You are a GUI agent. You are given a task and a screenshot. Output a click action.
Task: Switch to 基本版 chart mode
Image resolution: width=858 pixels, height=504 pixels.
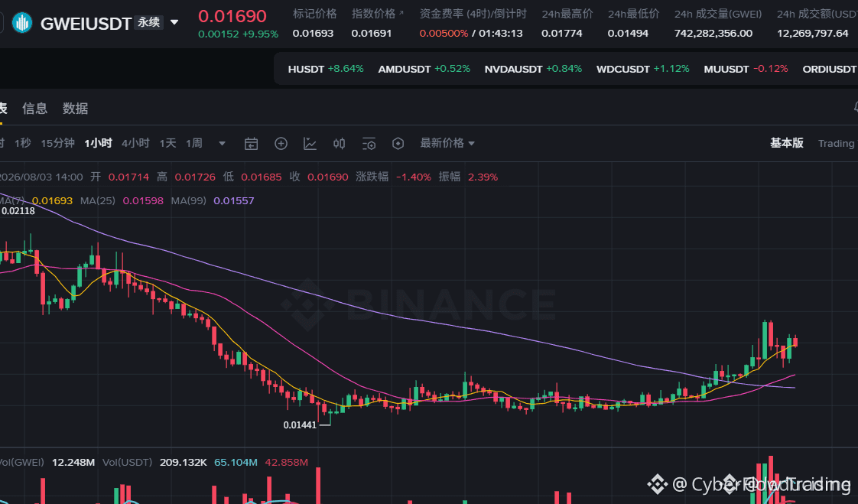tap(786, 143)
